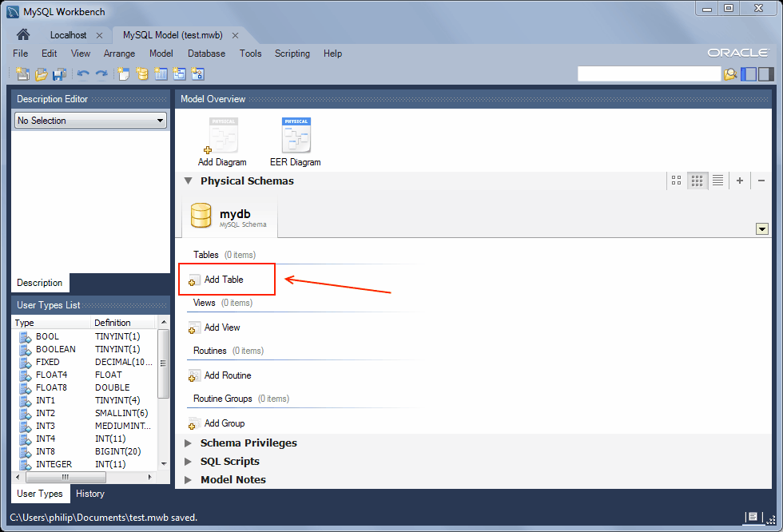Open the No Selection dropdown
The image size is (783, 532).
90,121
